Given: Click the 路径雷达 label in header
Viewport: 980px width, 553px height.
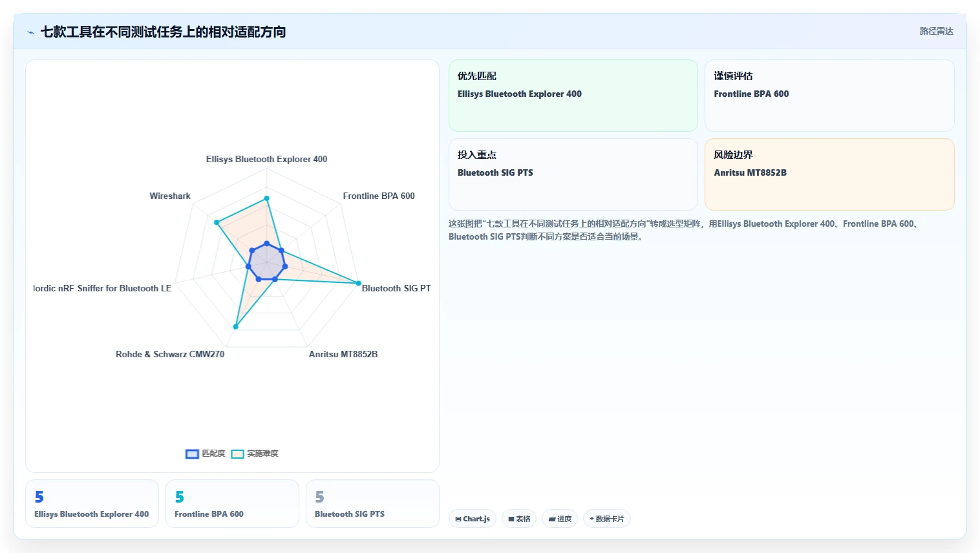Looking at the screenshot, I should [936, 31].
